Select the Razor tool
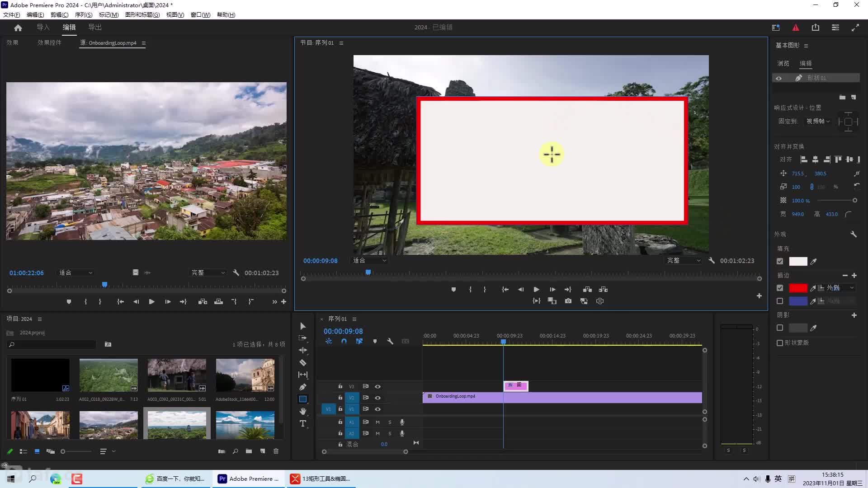868x488 pixels. 303,362
